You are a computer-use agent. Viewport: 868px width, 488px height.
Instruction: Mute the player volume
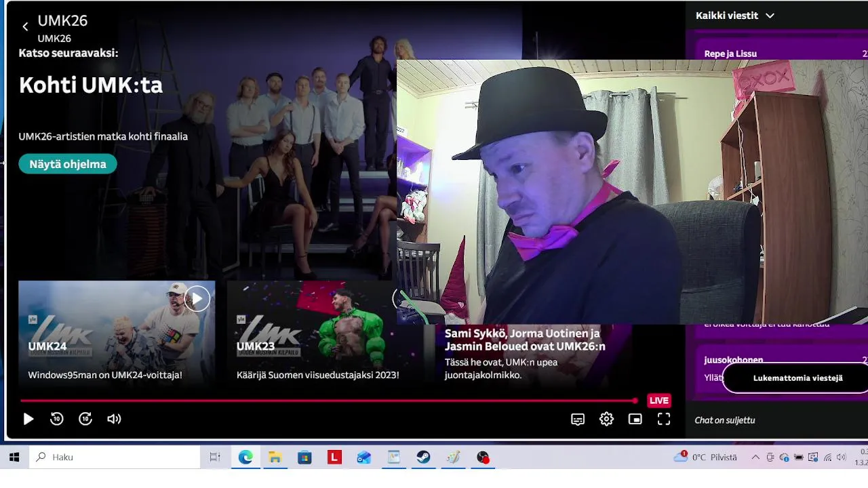pyautogui.click(x=114, y=419)
